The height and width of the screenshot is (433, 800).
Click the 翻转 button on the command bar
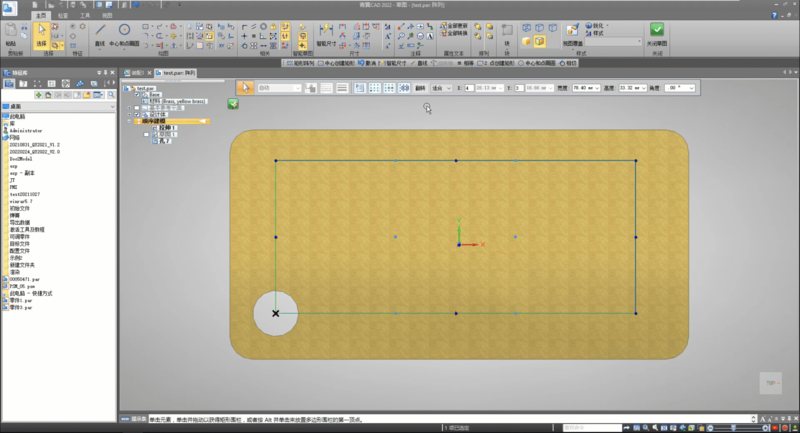pos(420,88)
